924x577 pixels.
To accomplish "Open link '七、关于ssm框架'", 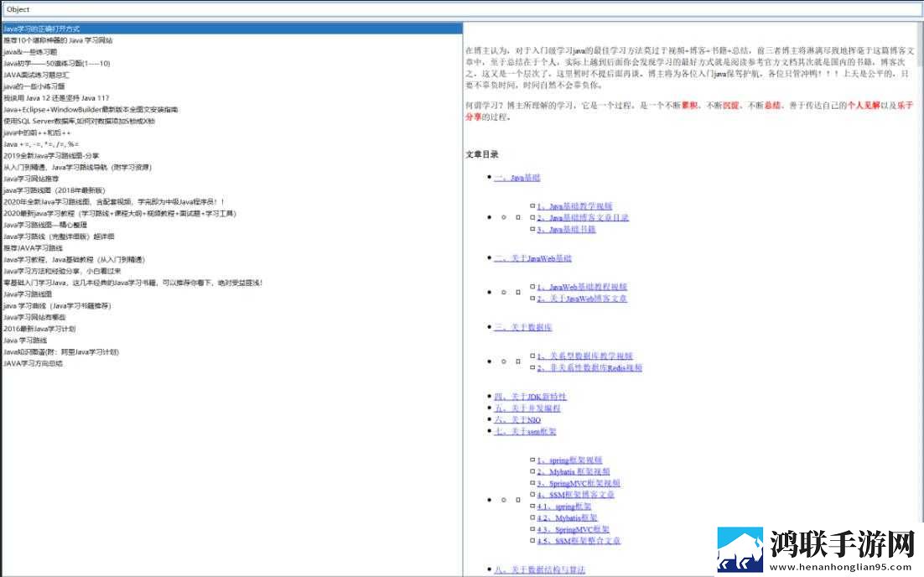I will (x=525, y=431).
